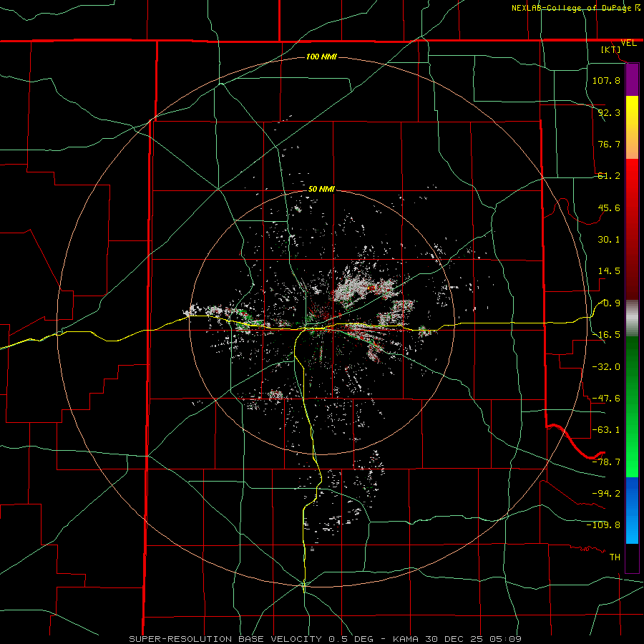Select the 30.1 velocity scale value
Image resolution: width=644 pixels, height=644 pixels.
(609, 240)
